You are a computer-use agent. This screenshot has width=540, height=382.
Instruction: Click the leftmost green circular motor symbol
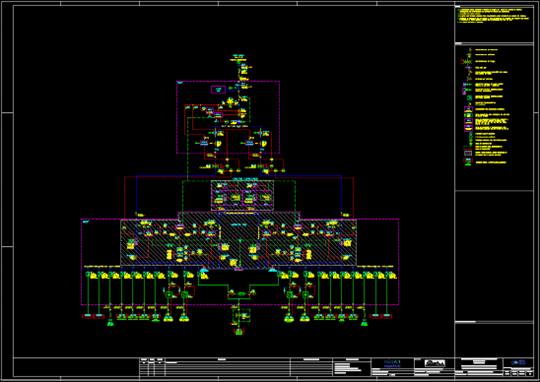[x=169, y=294]
